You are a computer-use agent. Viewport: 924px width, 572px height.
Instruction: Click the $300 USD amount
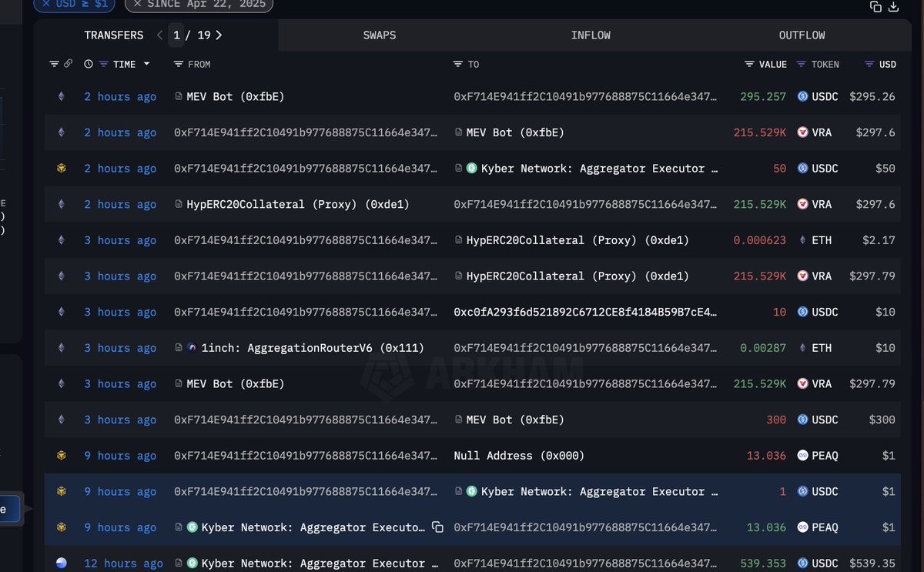click(x=882, y=420)
